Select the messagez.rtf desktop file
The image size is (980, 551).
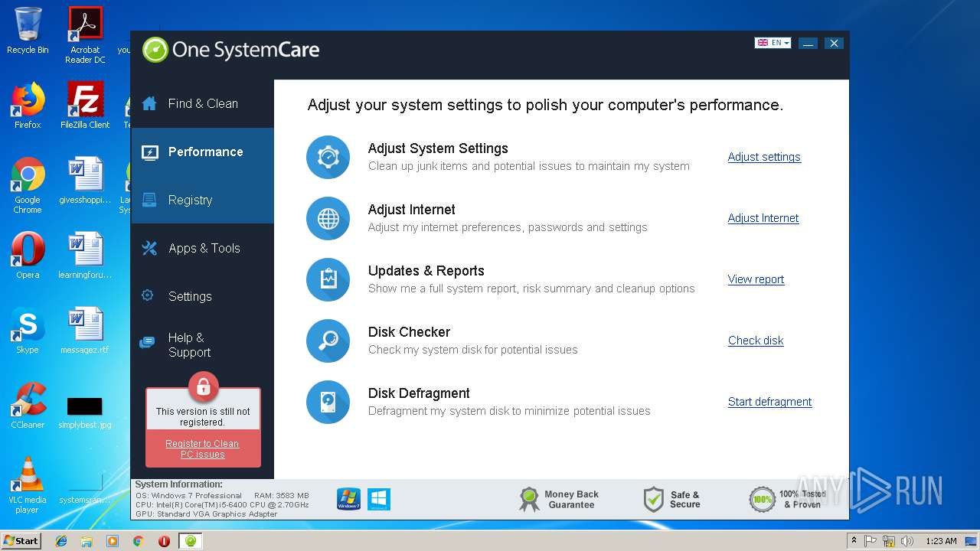point(85,331)
